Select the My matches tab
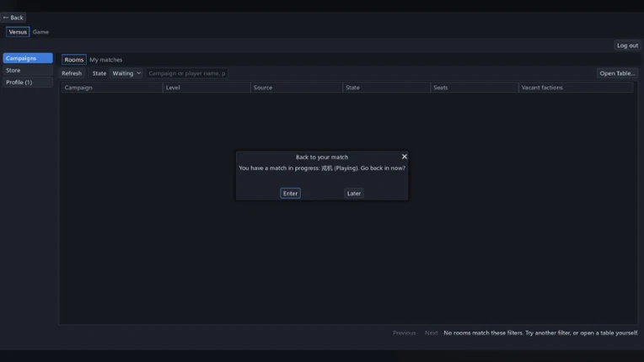The width and height of the screenshot is (644, 362). click(106, 60)
